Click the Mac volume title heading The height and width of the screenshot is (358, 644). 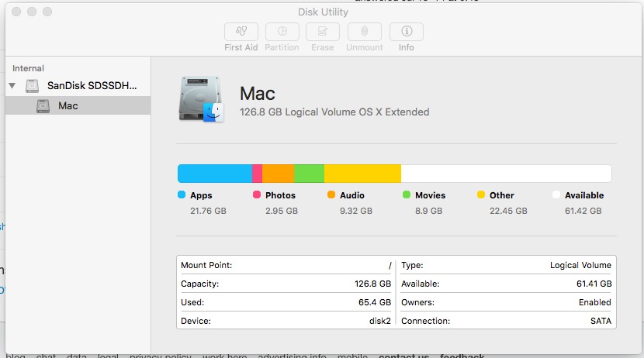(x=258, y=94)
